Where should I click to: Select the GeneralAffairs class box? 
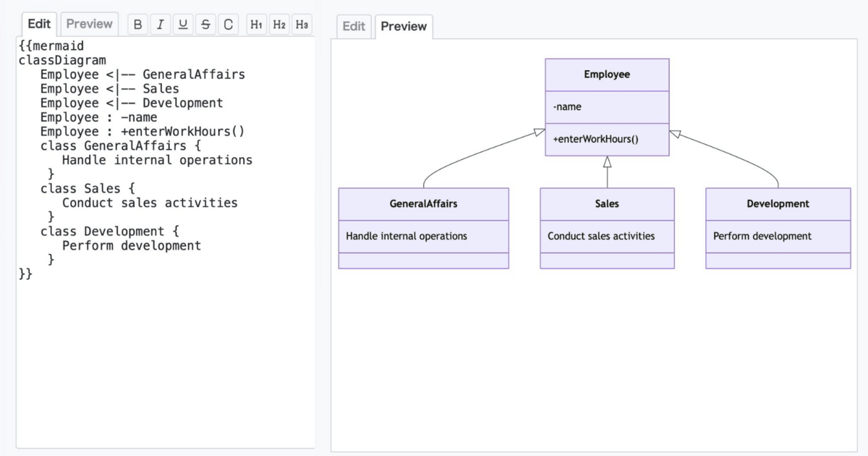[423, 203]
